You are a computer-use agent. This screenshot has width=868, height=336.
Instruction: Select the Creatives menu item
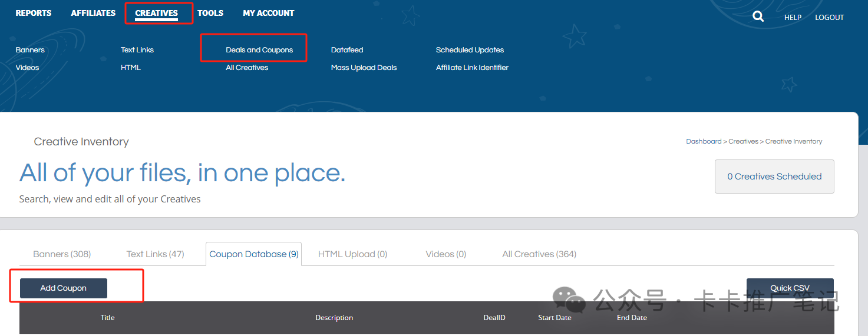156,13
